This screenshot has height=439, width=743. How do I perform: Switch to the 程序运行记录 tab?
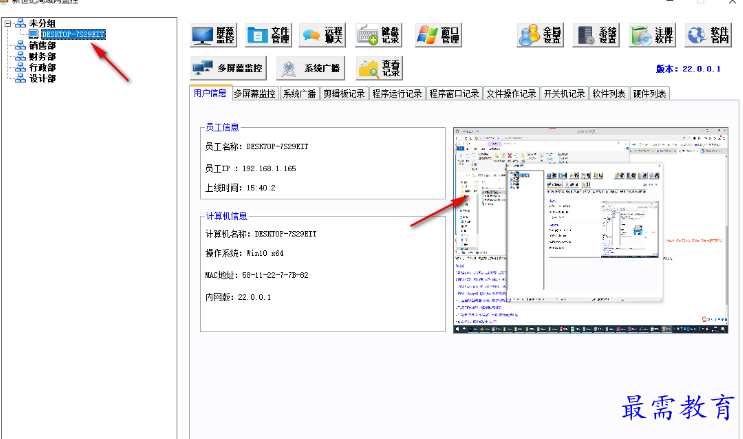pos(396,94)
